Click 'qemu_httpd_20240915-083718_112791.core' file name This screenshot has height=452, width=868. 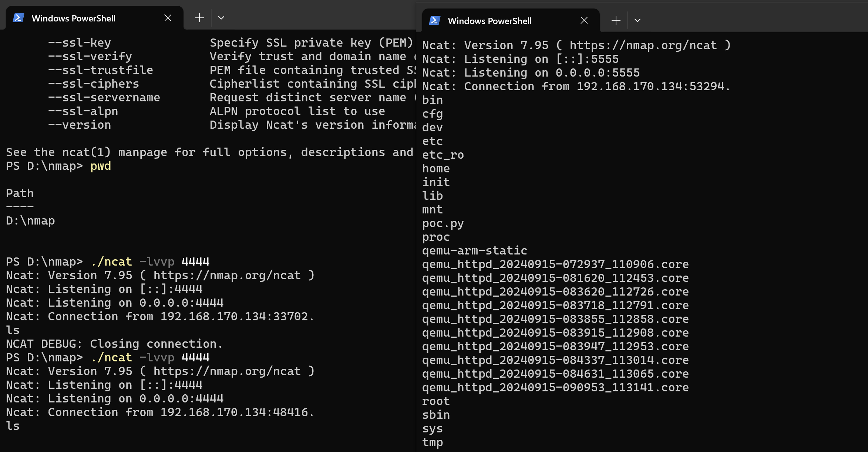555,305
